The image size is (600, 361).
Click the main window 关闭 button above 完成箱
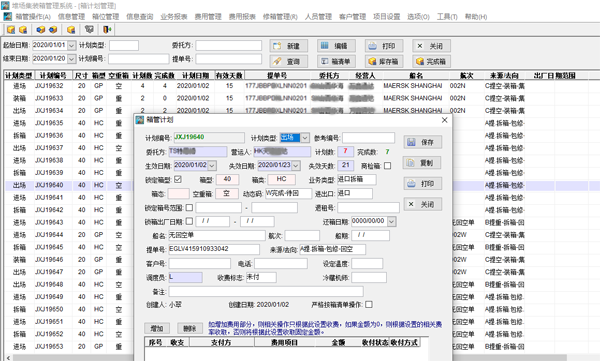click(x=431, y=46)
